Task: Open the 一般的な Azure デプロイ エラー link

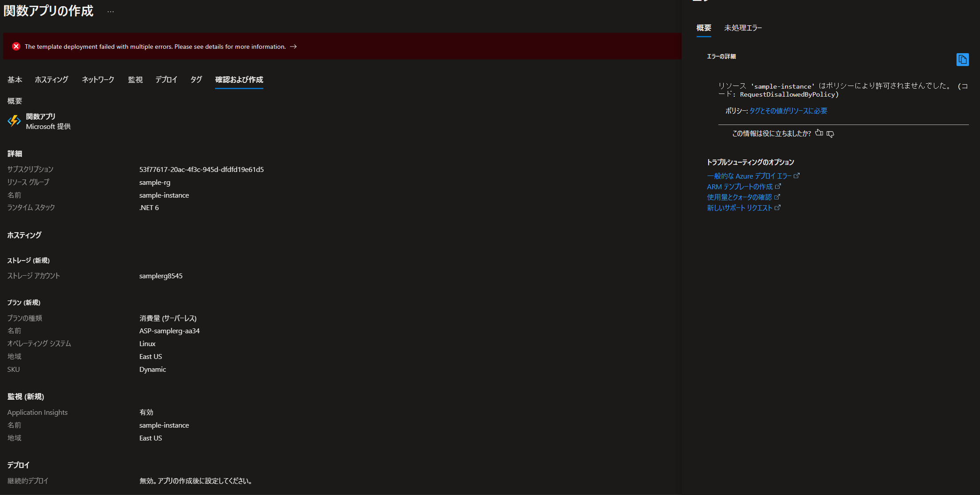Action: click(749, 176)
